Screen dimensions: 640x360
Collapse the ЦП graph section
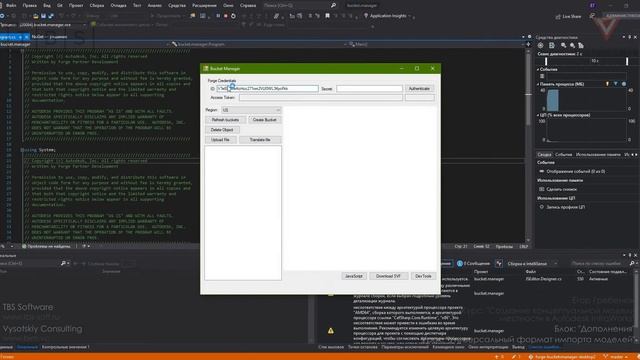point(538,116)
